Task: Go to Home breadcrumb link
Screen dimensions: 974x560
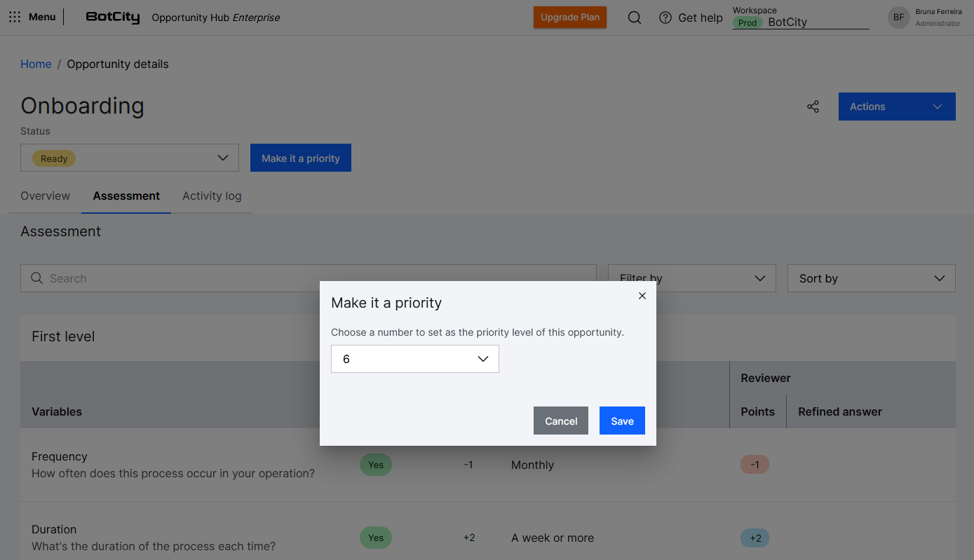Action: click(36, 64)
